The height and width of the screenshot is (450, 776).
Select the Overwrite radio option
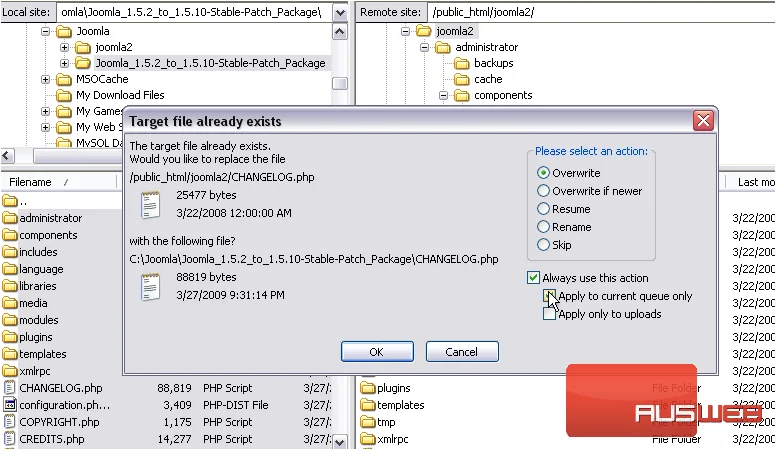(x=543, y=173)
